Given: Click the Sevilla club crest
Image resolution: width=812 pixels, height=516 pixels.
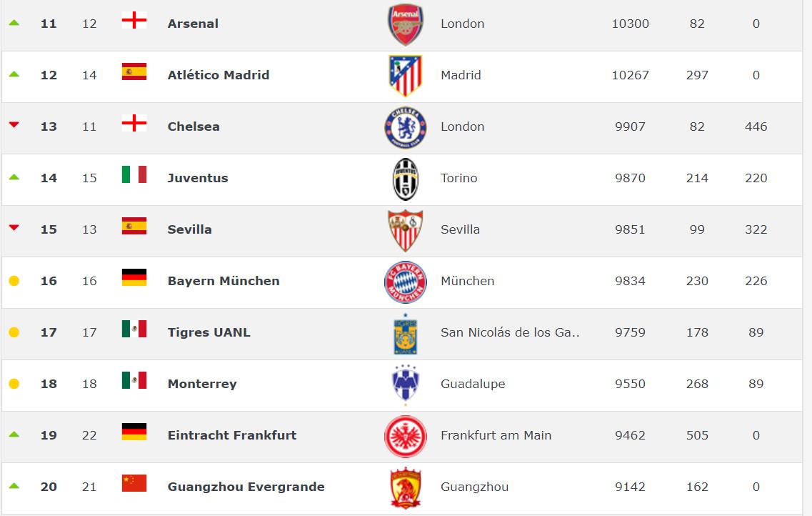Looking at the screenshot, I should [405, 230].
